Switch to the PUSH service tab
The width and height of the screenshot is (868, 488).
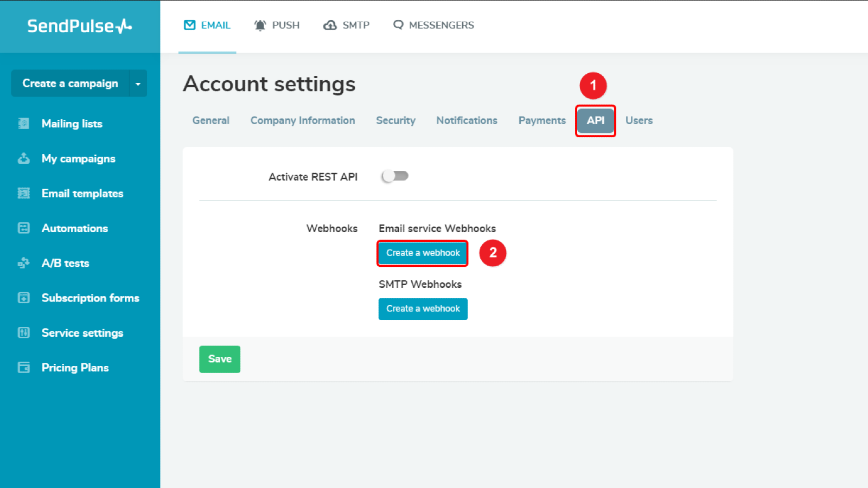pyautogui.click(x=277, y=25)
